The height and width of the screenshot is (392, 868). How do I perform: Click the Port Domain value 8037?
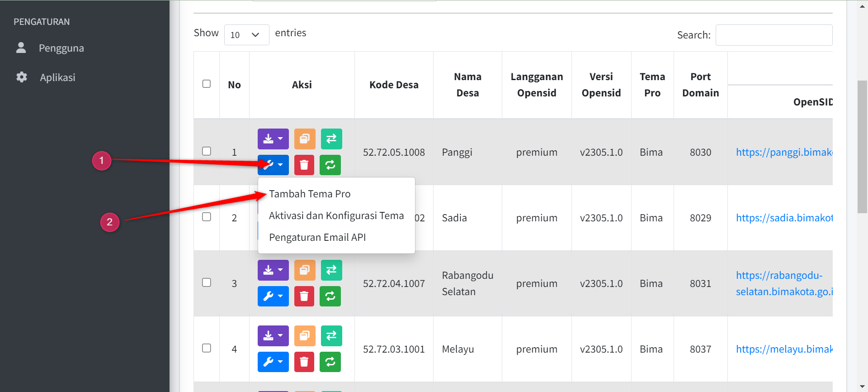coord(700,349)
